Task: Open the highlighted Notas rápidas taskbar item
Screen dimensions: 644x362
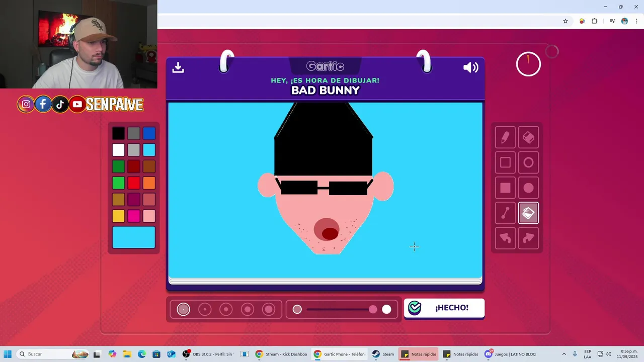Action: coord(419,354)
